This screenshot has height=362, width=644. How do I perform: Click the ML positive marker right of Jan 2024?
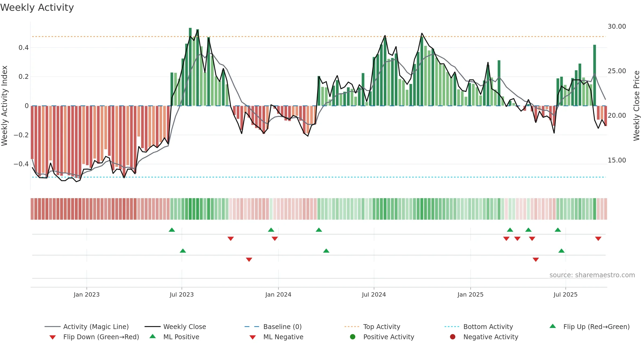pos(326,251)
